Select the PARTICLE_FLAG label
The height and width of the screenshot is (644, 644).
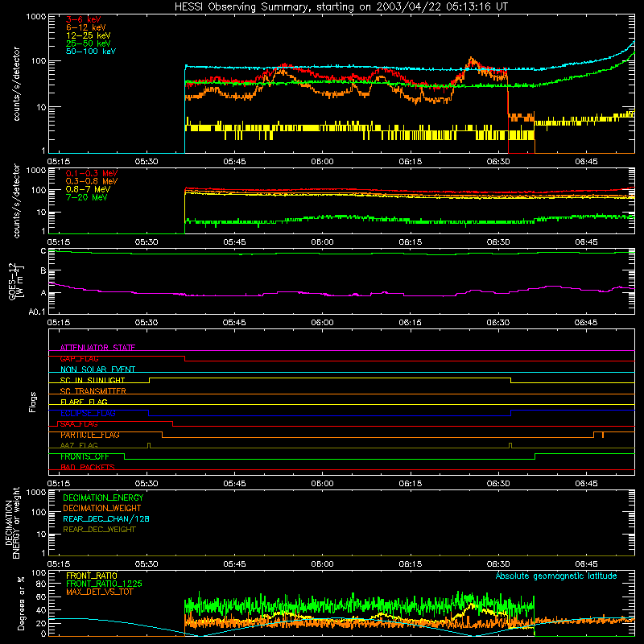90,435
